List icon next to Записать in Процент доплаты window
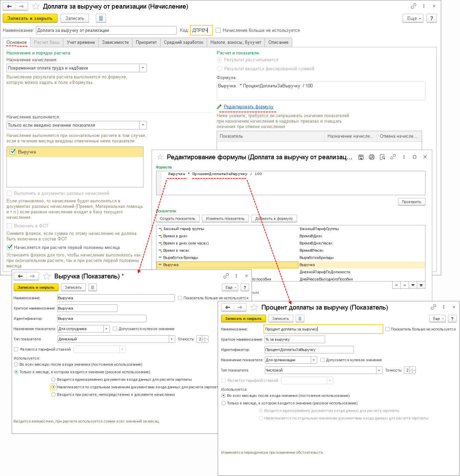460x476 pixels. point(300,318)
